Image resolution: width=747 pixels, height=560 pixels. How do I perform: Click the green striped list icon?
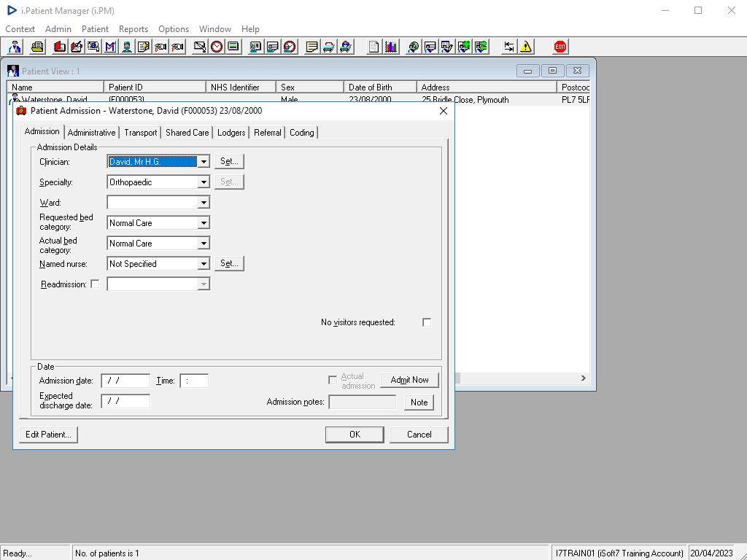tap(233, 47)
